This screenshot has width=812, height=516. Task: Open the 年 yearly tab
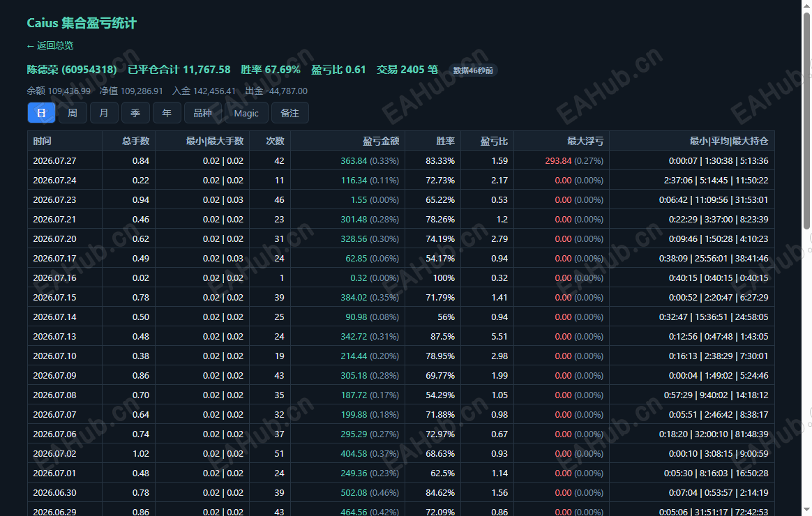(167, 113)
